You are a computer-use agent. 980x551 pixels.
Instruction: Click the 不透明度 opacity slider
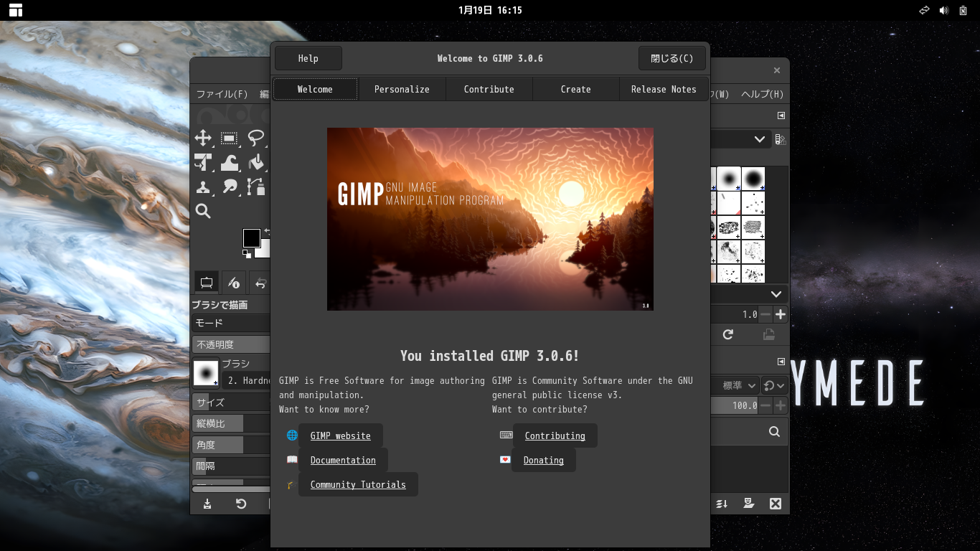pos(231,344)
